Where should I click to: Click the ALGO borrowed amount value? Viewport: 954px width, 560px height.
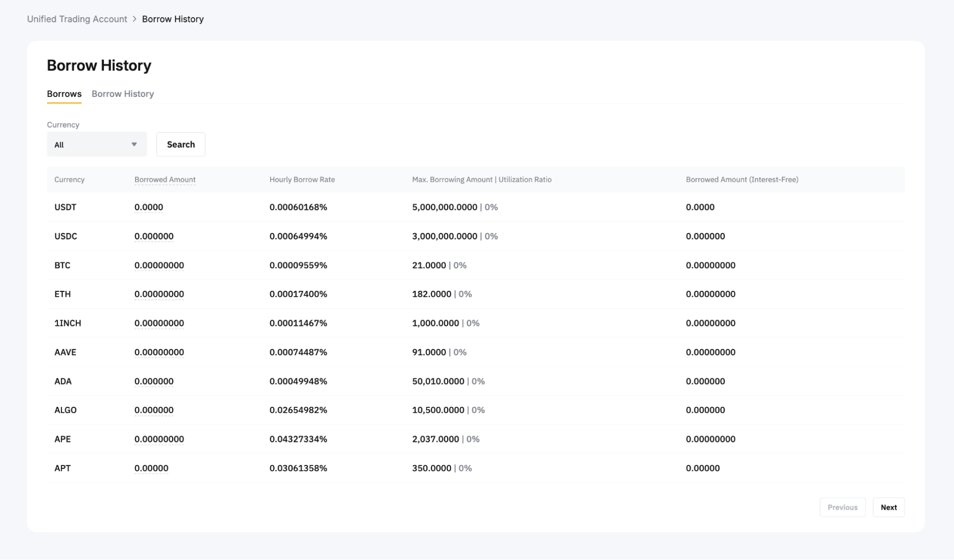(x=154, y=410)
